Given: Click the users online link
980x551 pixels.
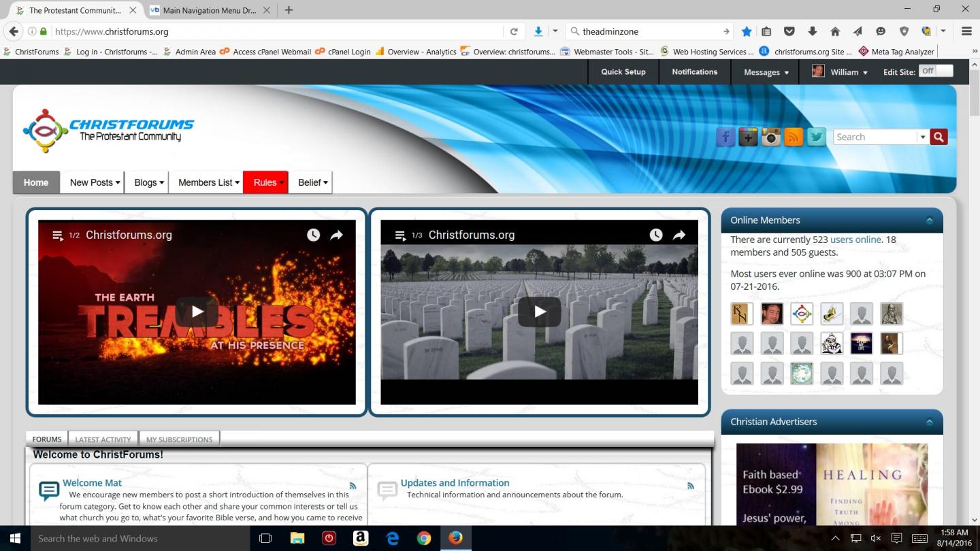Looking at the screenshot, I should pyautogui.click(x=855, y=239).
